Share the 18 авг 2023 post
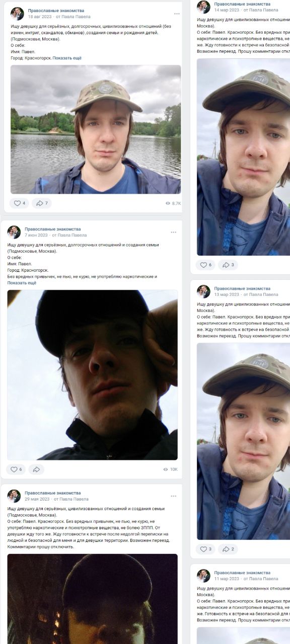290x644 pixels. tap(42, 203)
